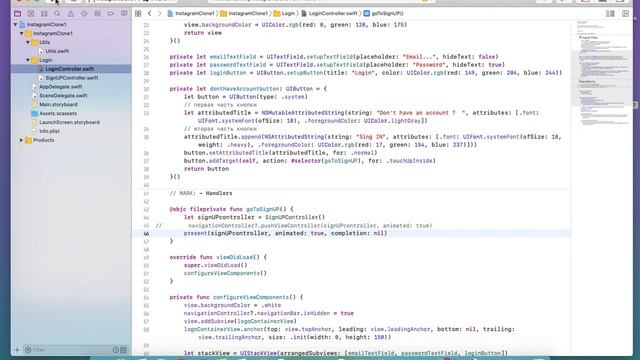Image resolution: width=640 pixels, height=360 pixels.
Task: Select Utils.swift in navigator
Action: coord(57,51)
